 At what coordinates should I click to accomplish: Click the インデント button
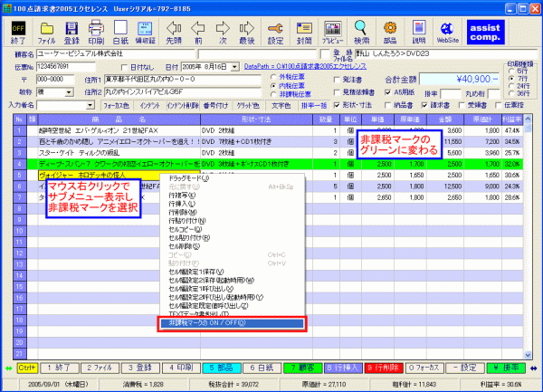pyautogui.click(x=149, y=105)
